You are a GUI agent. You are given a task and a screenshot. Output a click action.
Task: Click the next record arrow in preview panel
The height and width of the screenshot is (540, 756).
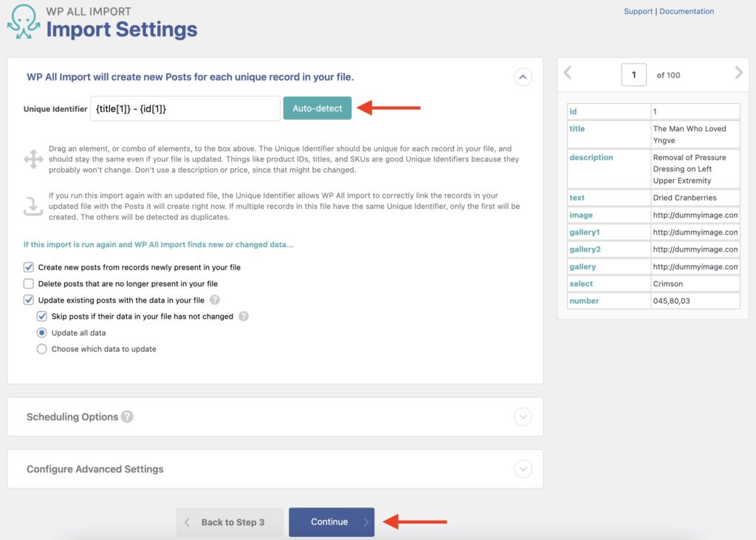tap(738, 74)
